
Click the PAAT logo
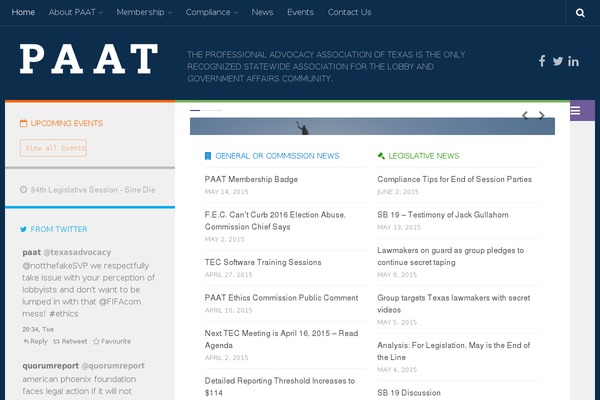point(89,59)
